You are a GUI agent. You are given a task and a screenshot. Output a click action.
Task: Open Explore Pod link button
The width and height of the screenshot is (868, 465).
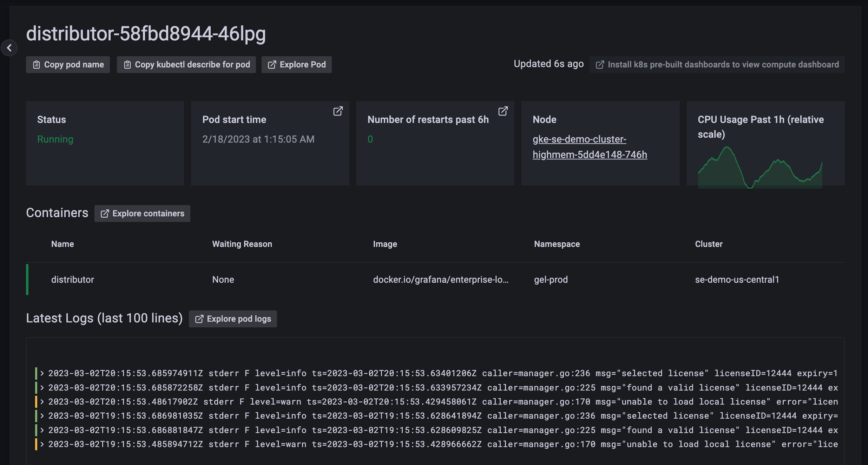tap(297, 65)
